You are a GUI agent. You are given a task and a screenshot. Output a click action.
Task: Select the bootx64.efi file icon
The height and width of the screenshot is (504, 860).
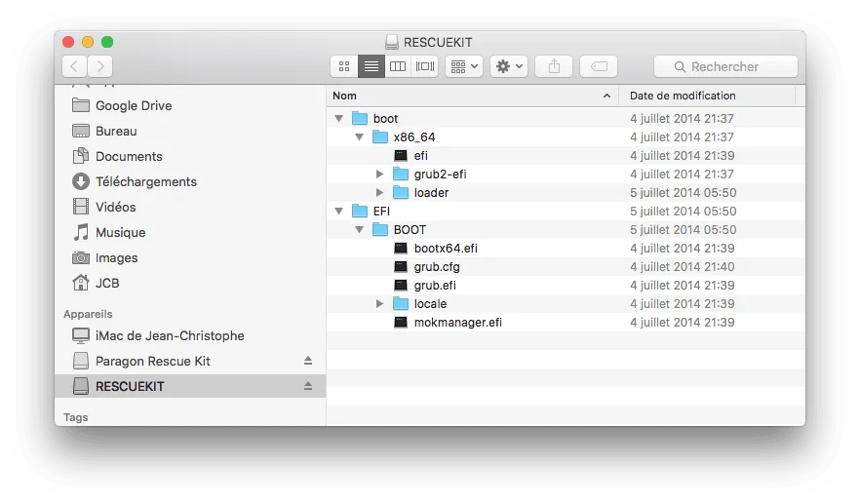(x=401, y=249)
